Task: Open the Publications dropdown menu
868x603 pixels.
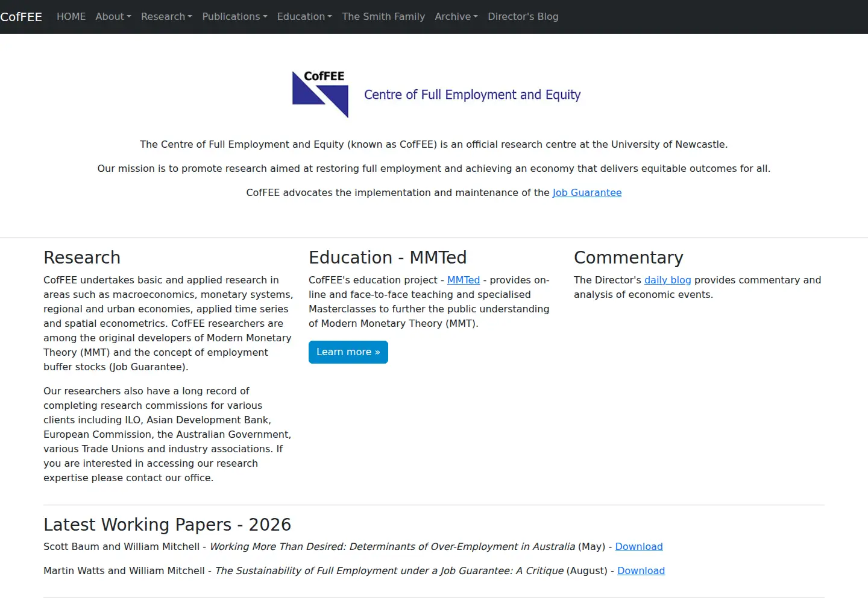Action: (234, 17)
